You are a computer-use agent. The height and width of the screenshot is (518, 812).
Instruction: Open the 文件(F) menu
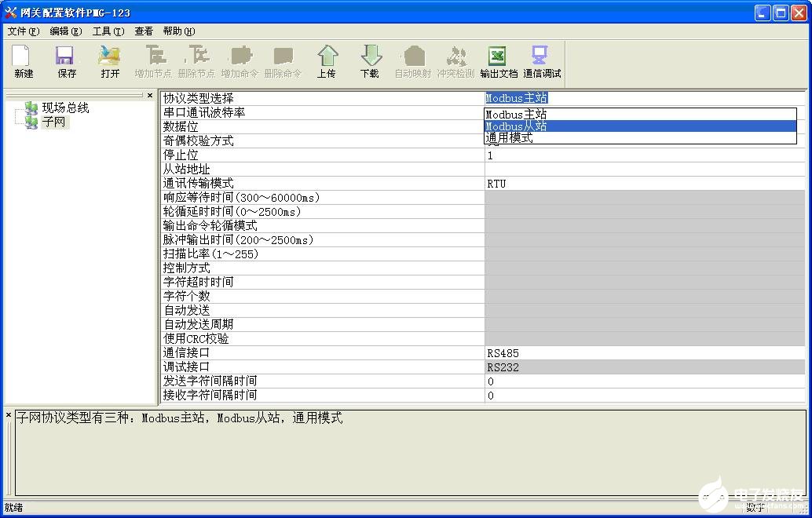tap(24, 31)
